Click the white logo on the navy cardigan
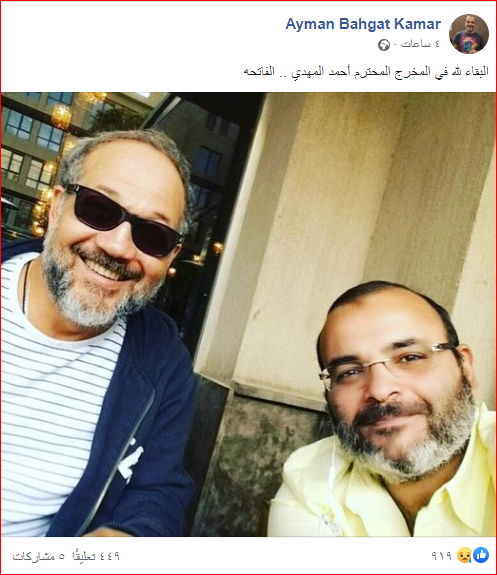Viewport: 497px width, 575px height. [130, 461]
